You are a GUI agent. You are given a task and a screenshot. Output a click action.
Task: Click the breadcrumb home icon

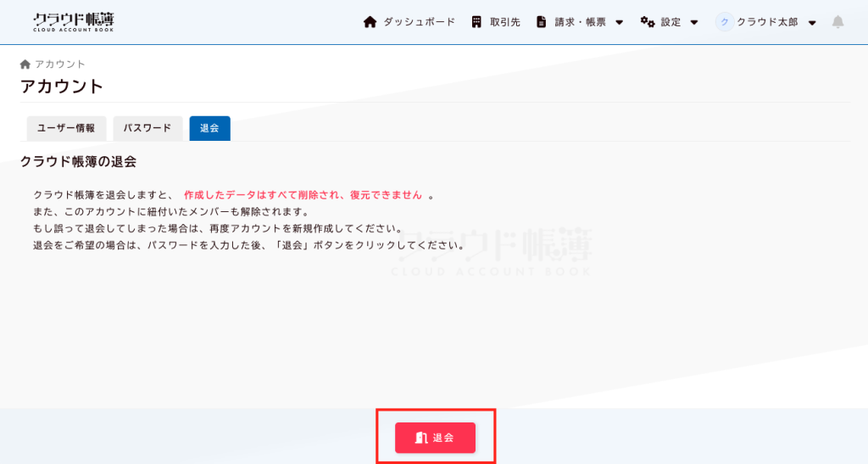25,64
